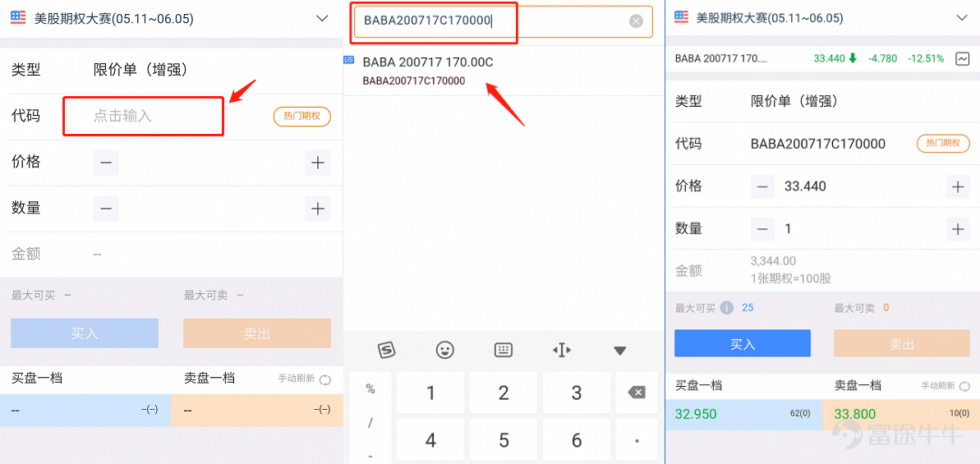Image resolution: width=980 pixels, height=464 pixels.
Task: Tap keyboard key 4
Action: pos(430,441)
